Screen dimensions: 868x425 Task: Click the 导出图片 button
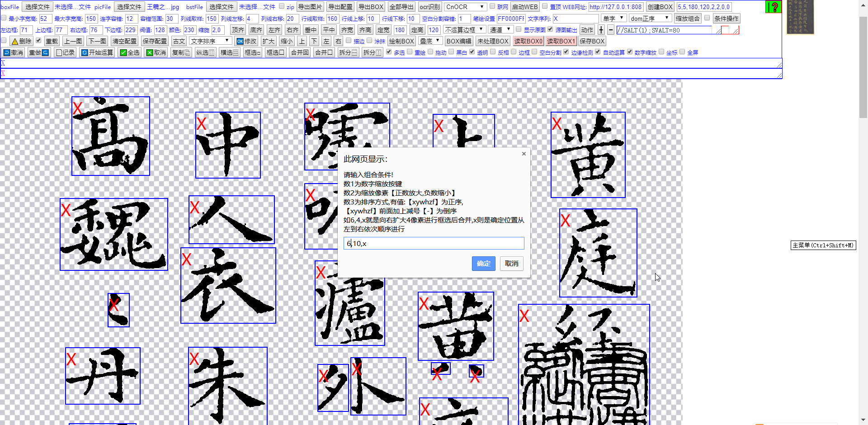[310, 7]
